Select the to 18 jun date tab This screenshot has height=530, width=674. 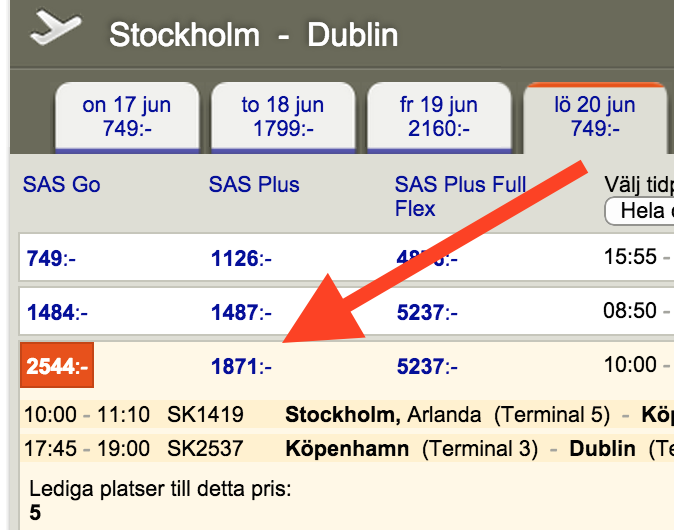click(283, 117)
